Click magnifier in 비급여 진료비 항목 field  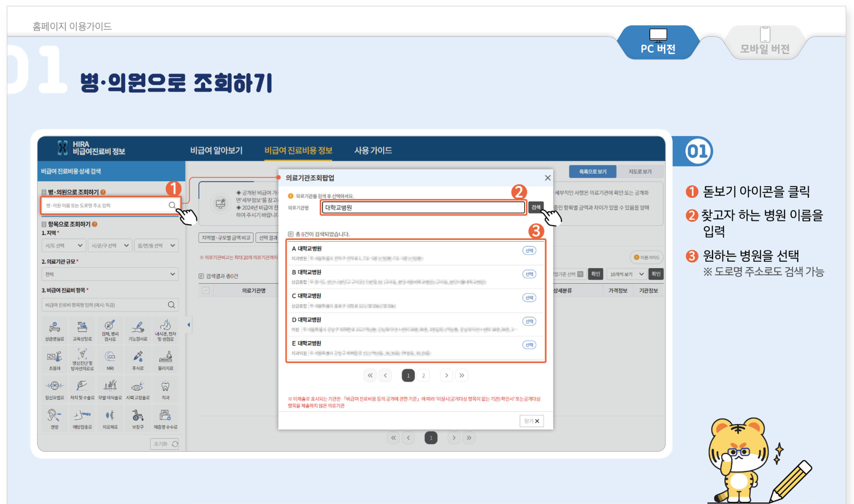172,305
